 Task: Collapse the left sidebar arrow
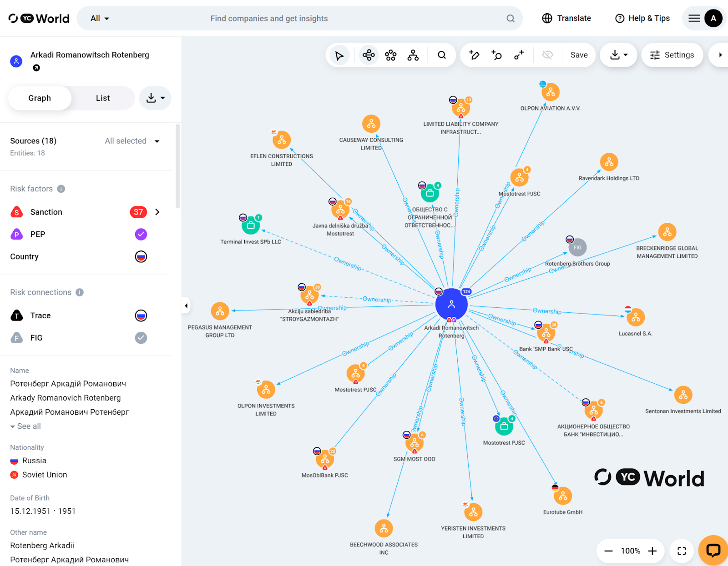click(x=186, y=306)
